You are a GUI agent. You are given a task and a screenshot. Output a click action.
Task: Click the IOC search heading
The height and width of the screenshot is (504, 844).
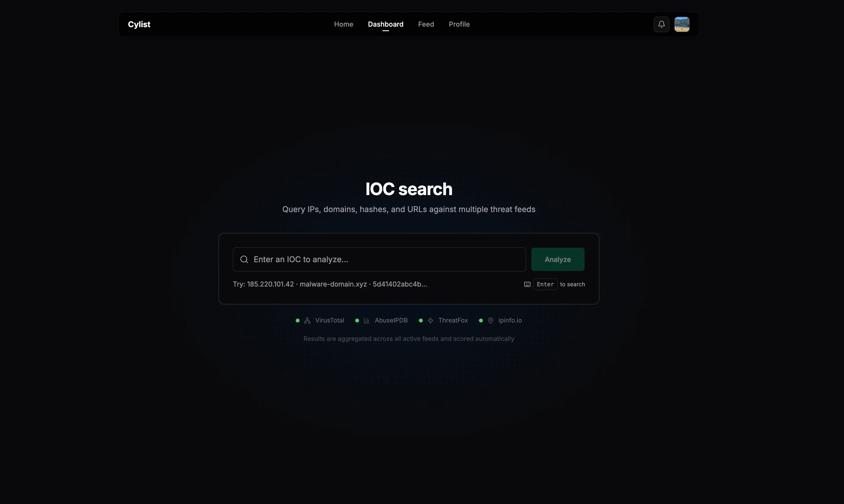click(409, 189)
